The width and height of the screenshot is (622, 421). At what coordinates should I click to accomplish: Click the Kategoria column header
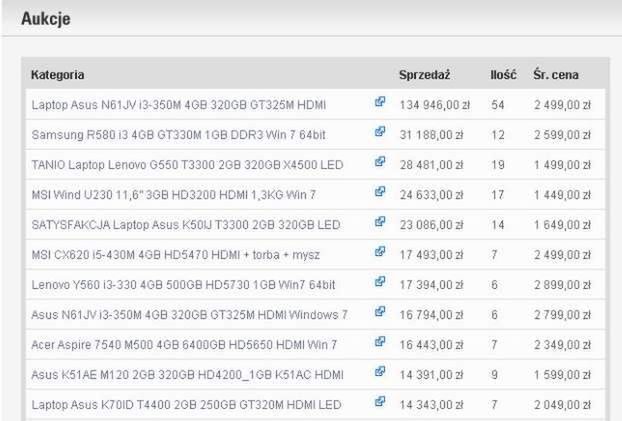(x=58, y=75)
